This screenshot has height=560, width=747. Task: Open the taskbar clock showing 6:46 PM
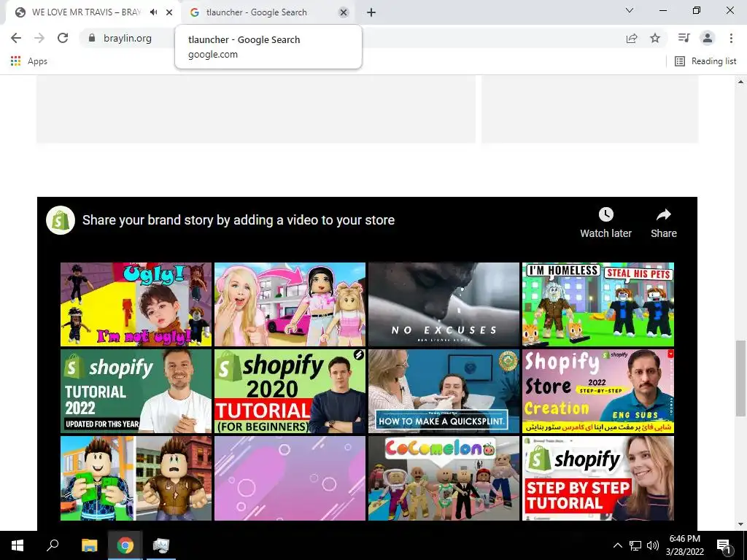(684, 545)
